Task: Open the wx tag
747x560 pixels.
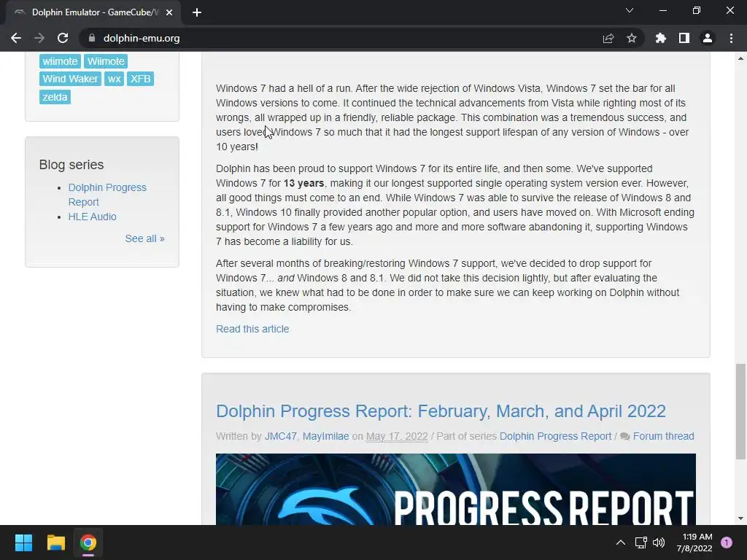Action: click(114, 79)
